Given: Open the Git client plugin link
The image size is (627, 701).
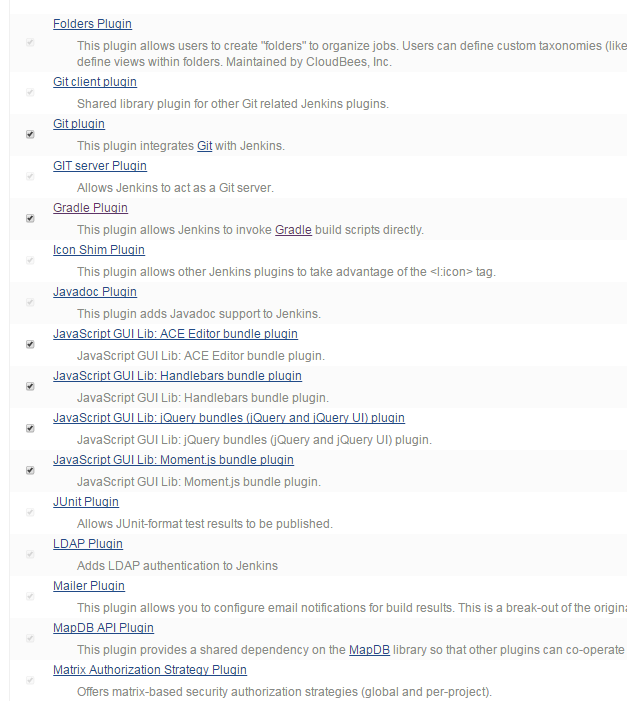Looking at the screenshot, I should click(x=95, y=82).
